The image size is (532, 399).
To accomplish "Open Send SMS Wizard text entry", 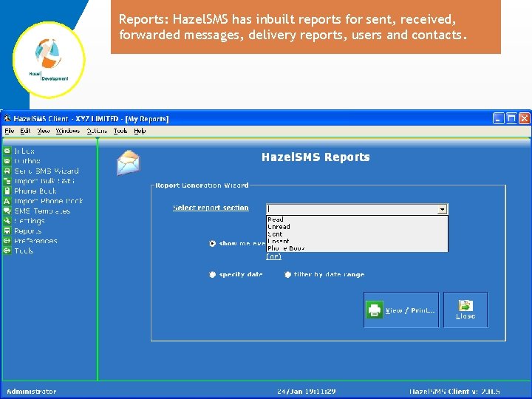I will coord(47,171).
